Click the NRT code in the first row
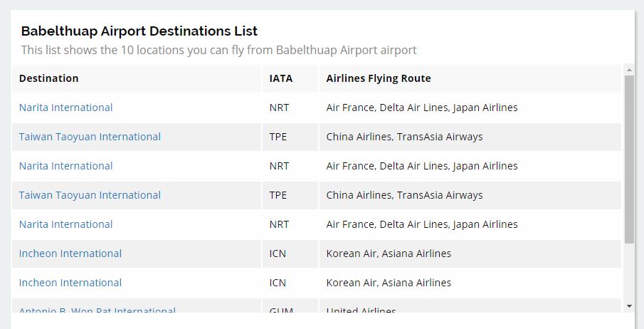The width and height of the screenshot is (644, 329). (279, 108)
